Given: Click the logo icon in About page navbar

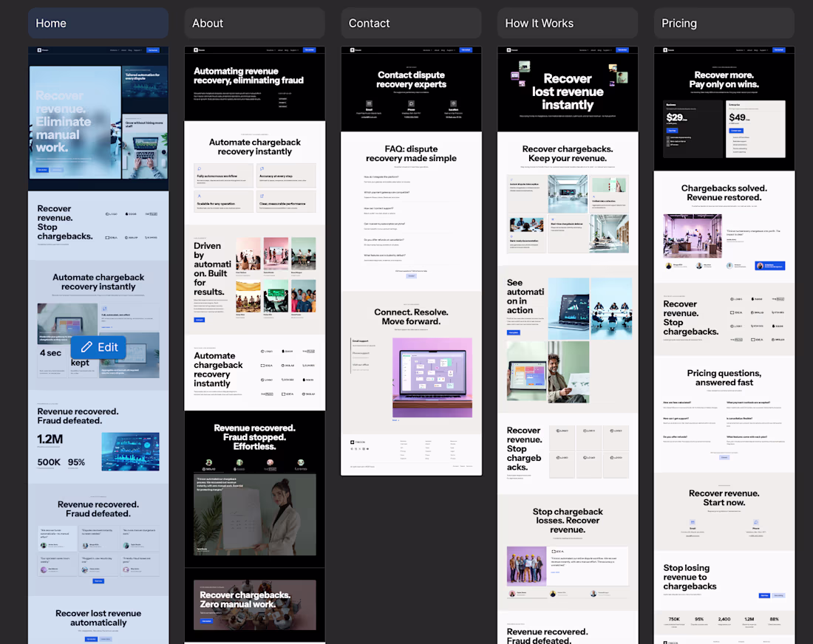Looking at the screenshot, I should pos(196,50).
